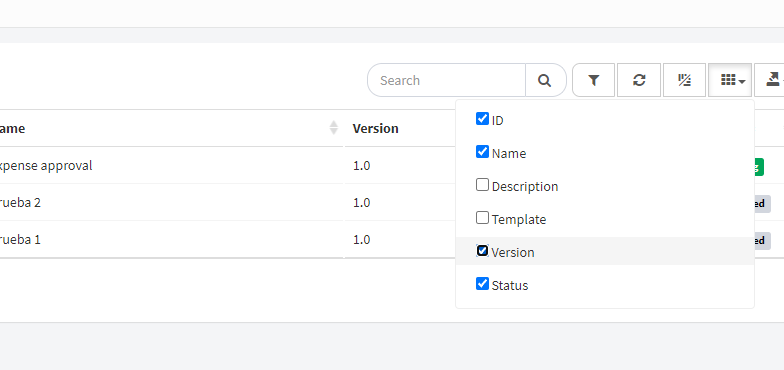Uncheck the ID column checkbox
The height and width of the screenshot is (370, 784).
[x=482, y=119]
